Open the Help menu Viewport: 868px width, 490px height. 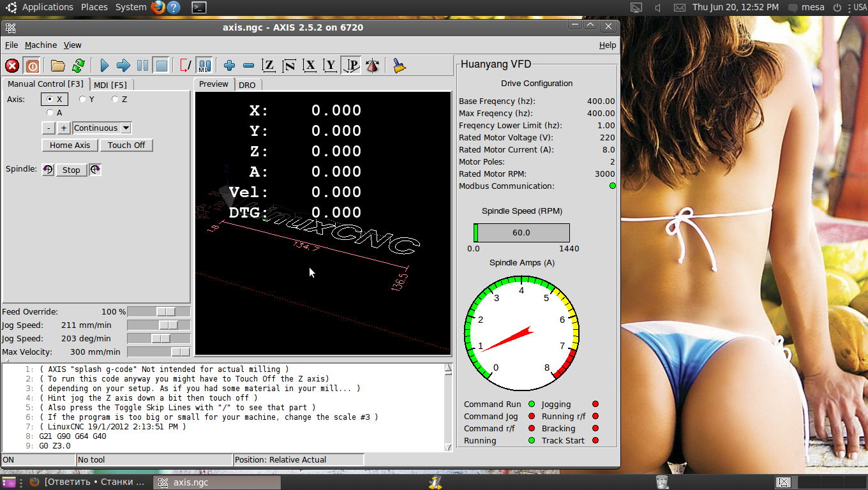[608, 45]
